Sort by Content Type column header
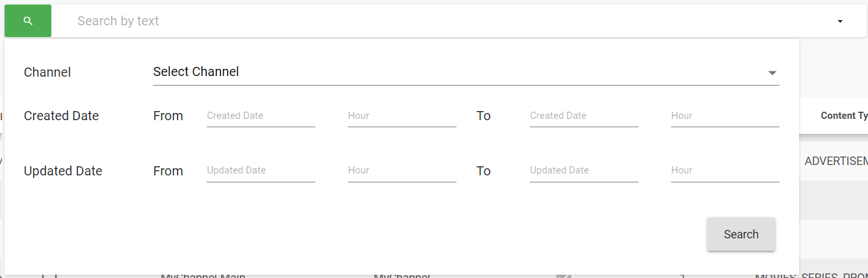Viewport: 868px width, 278px height. tap(843, 116)
